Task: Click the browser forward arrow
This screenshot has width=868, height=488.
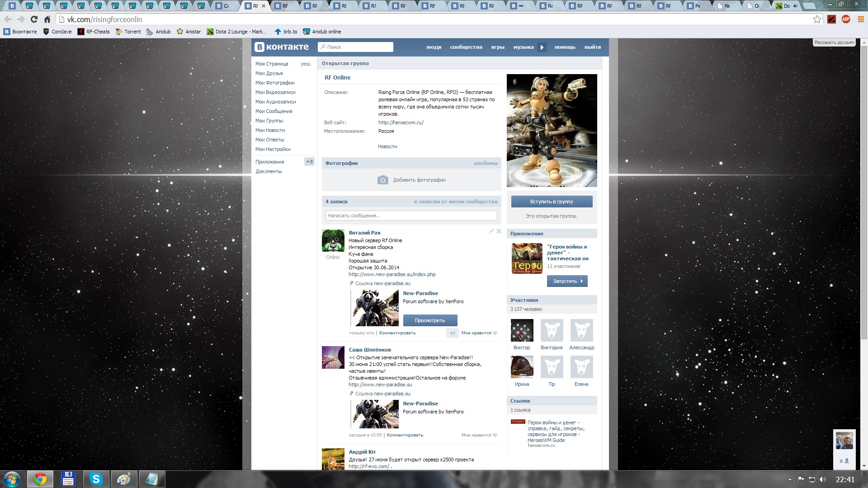Action: pos(21,19)
